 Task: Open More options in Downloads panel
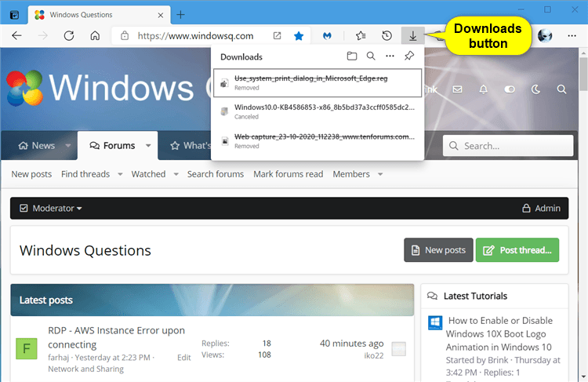coord(390,56)
